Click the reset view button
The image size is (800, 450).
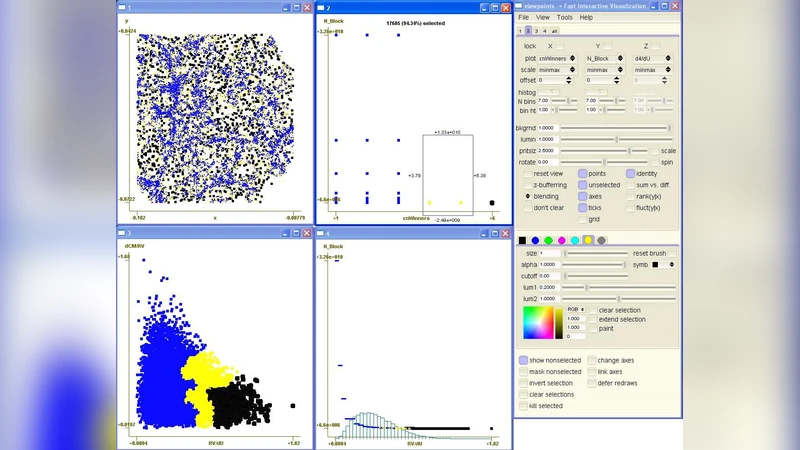click(x=528, y=174)
